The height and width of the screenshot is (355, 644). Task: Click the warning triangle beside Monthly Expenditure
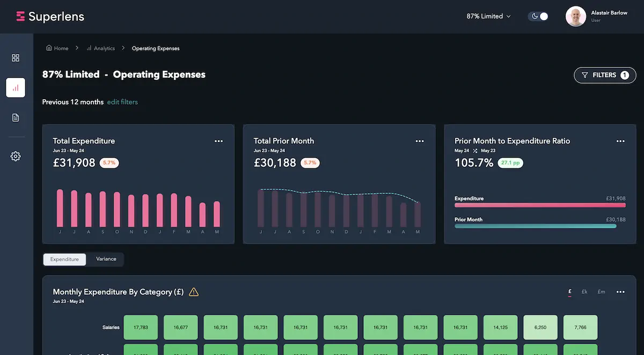pyautogui.click(x=194, y=292)
